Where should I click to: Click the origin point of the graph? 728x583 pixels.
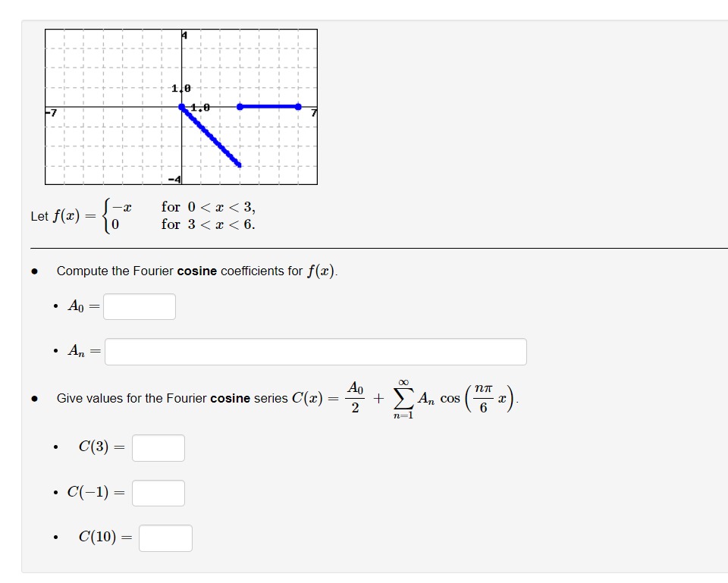coord(182,106)
